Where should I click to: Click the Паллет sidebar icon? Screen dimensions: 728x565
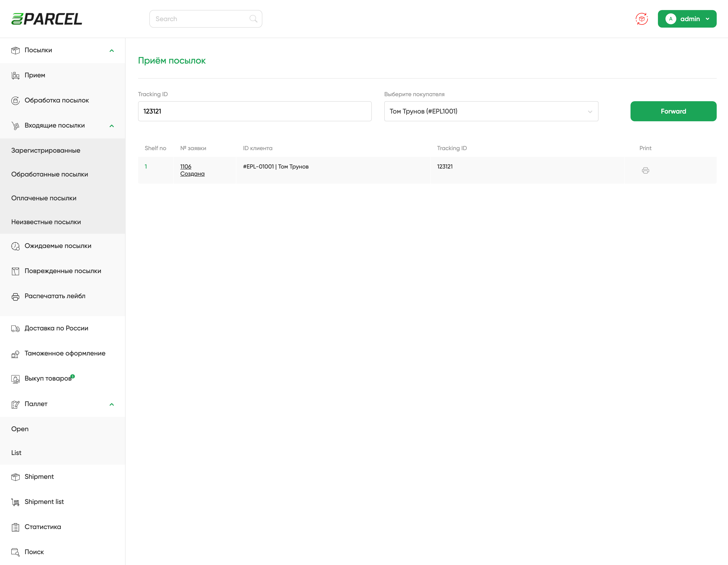pyautogui.click(x=15, y=404)
